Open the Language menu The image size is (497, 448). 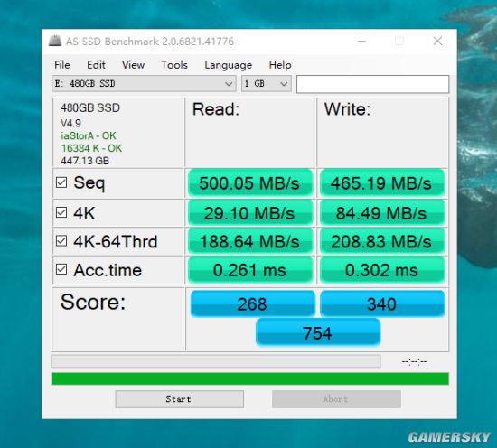[x=229, y=65]
